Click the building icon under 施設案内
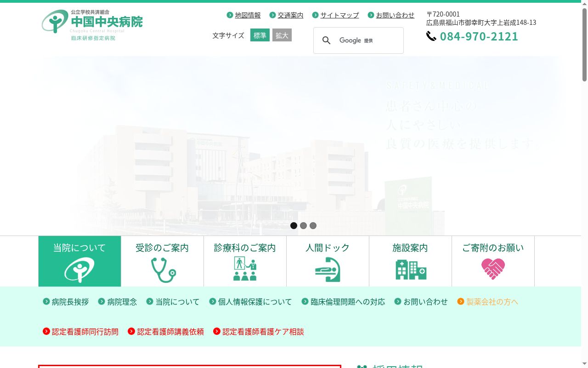Screen dimensions: 588x368 [411, 270]
